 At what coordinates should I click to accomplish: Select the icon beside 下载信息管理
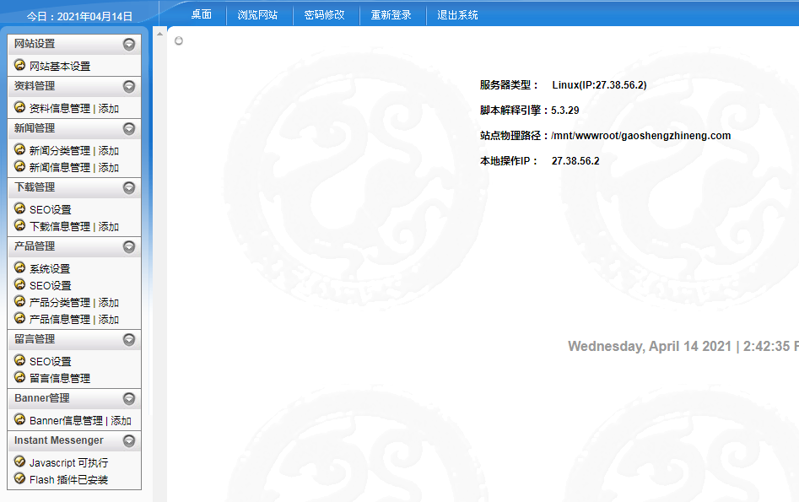[x=20, y=226]
